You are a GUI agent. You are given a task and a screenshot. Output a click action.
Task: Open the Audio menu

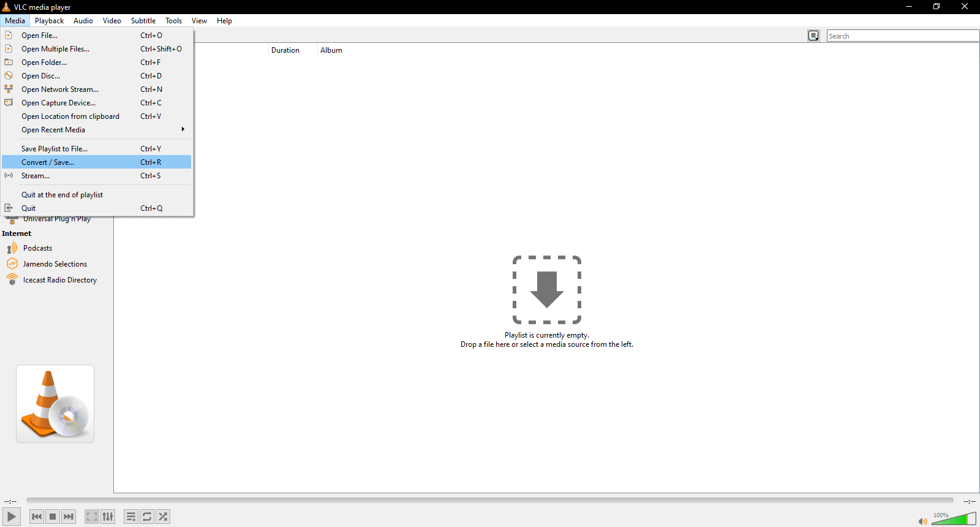click(83, 20)
